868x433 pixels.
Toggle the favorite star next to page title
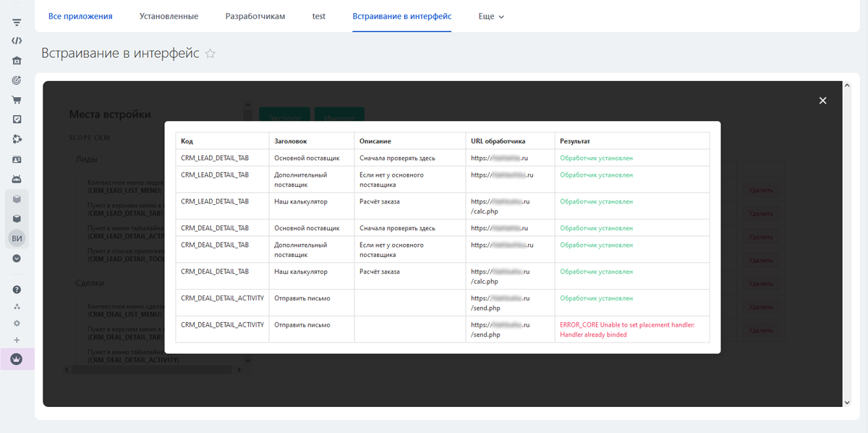(210, 54)
